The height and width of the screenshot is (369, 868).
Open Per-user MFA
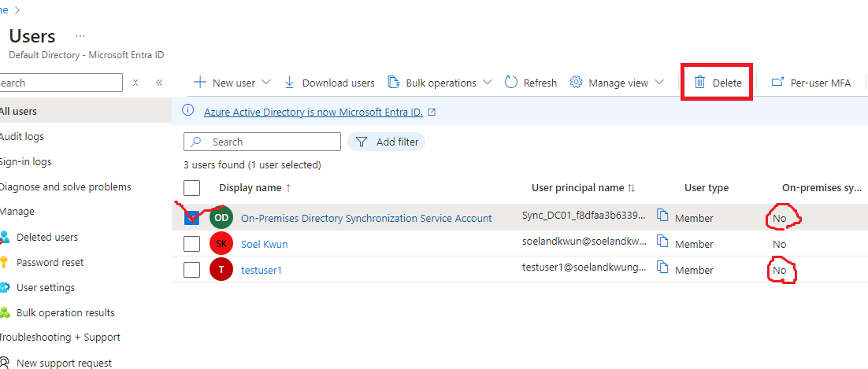point(811,83)
